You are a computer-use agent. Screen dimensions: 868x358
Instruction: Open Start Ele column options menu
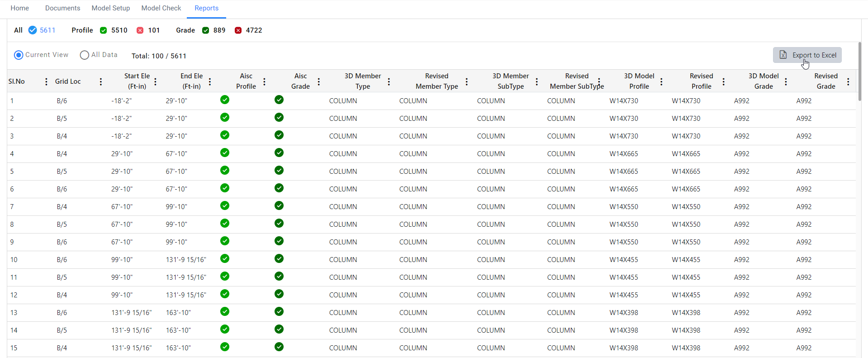point(156,81)
